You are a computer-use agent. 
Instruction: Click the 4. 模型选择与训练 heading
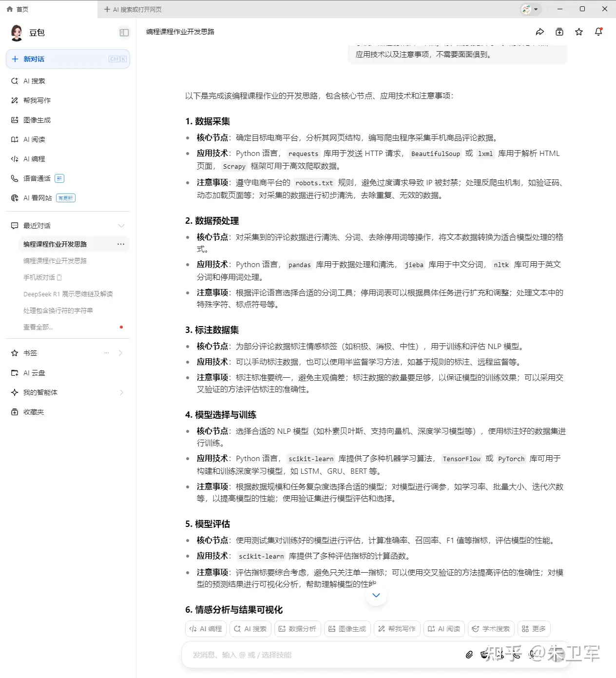221,415
